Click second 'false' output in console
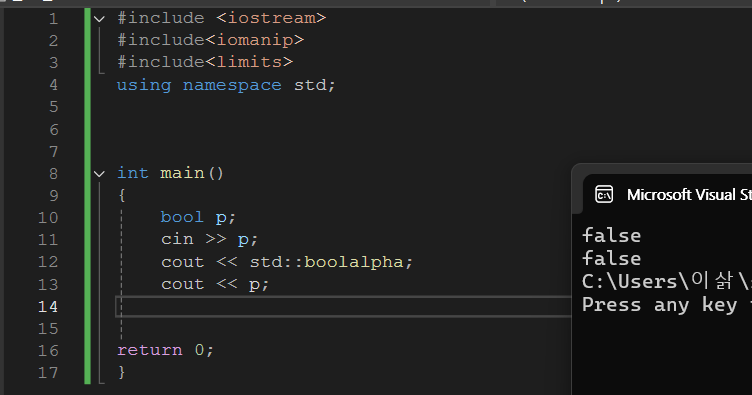Image resolution: width=752 pixels, height=395 pixels. coord(611,258)
